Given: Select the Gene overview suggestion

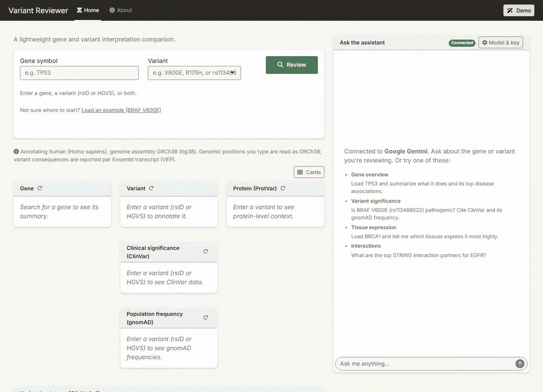Looking at the screenshot, I should point(370,175).
